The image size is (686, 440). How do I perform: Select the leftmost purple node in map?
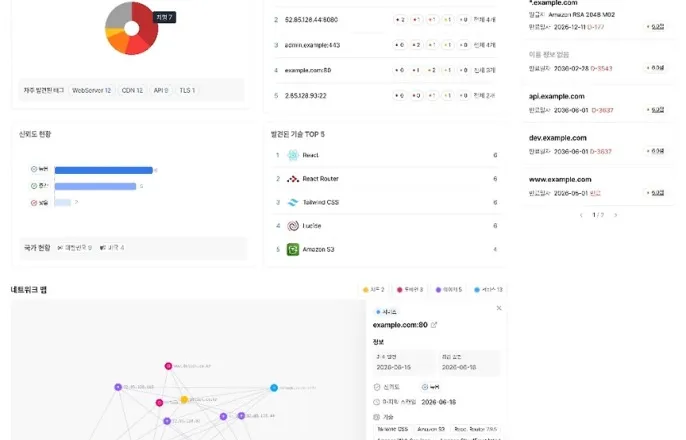coord(118,387)
